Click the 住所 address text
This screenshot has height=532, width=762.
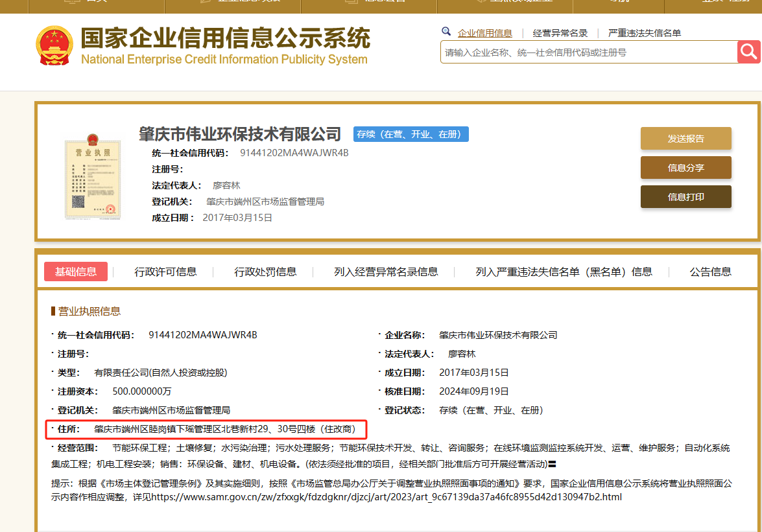coord(225,429)
